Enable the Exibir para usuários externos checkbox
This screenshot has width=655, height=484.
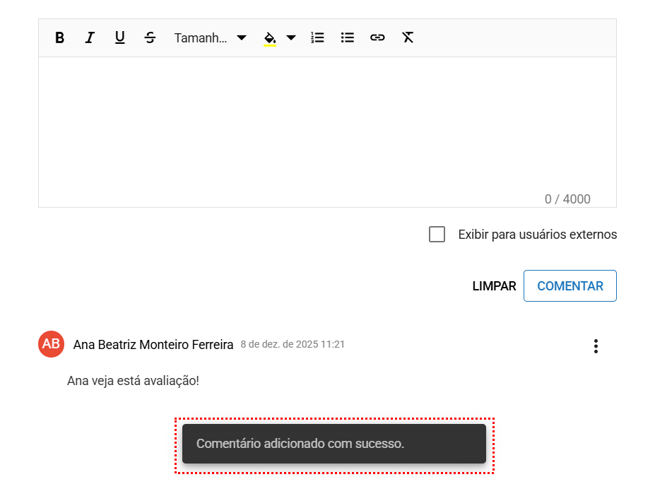click(x=437, y=234)
